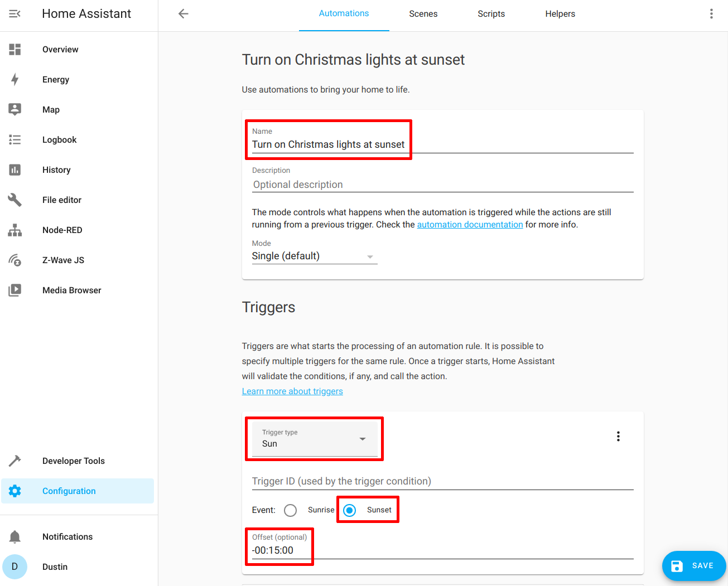The image size is (728, 586).
Task: Open Media Browser in the sidebar
Action: 78,290
